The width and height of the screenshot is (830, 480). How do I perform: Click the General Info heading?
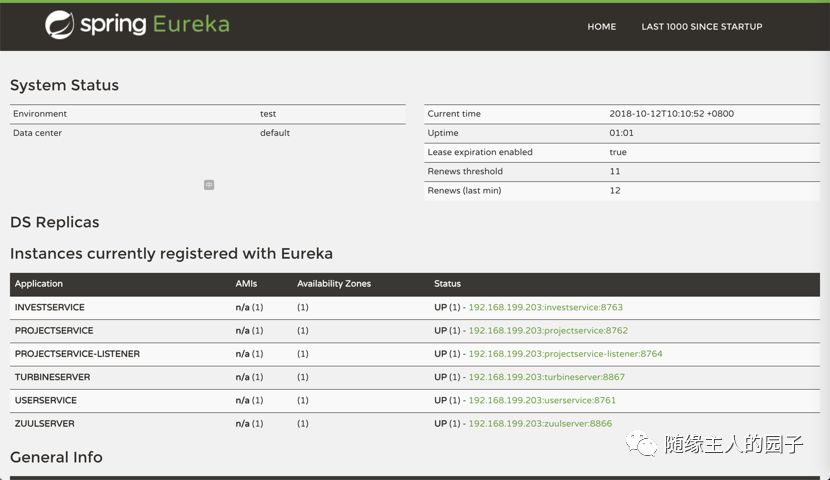pos(56,457)
